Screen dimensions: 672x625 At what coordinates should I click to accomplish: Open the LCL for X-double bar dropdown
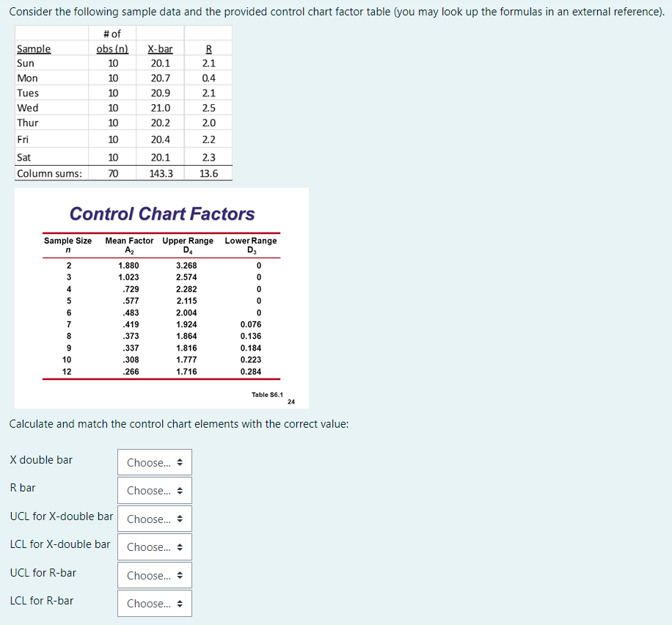pos(154,547)
